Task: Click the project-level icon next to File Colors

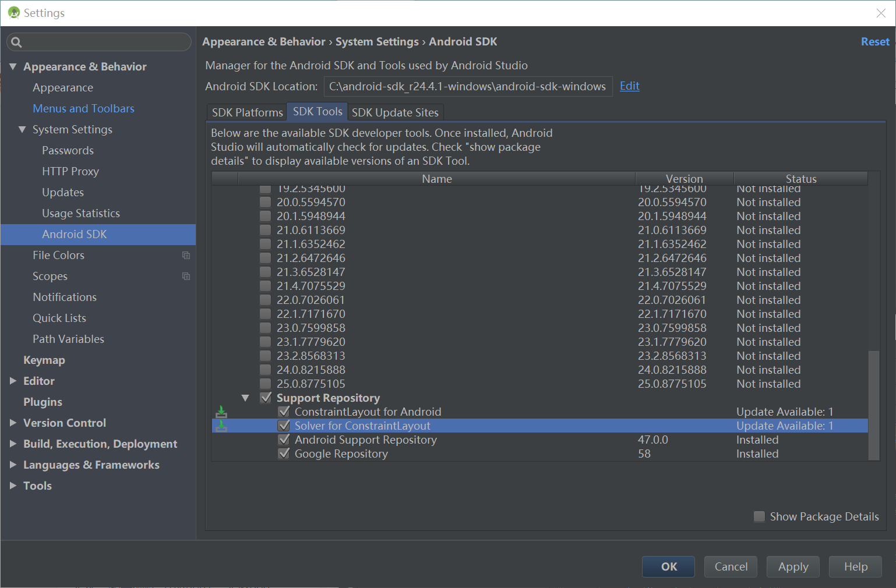Action: 186,256
